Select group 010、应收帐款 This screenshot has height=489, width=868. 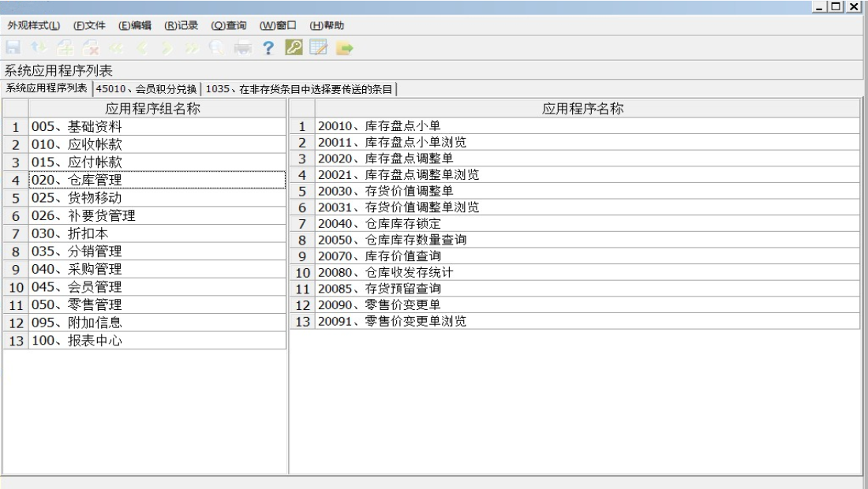pos(157,144)
